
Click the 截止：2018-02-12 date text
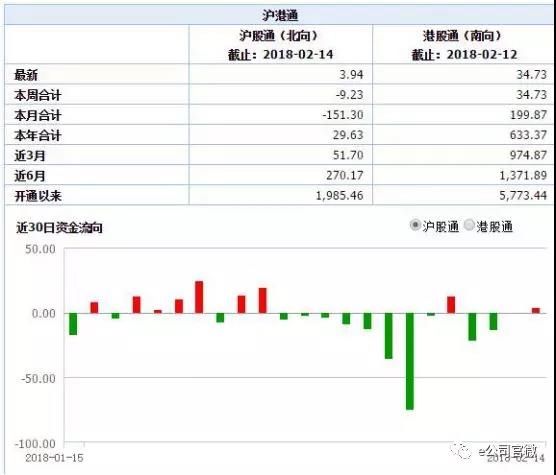click(464, 55)
